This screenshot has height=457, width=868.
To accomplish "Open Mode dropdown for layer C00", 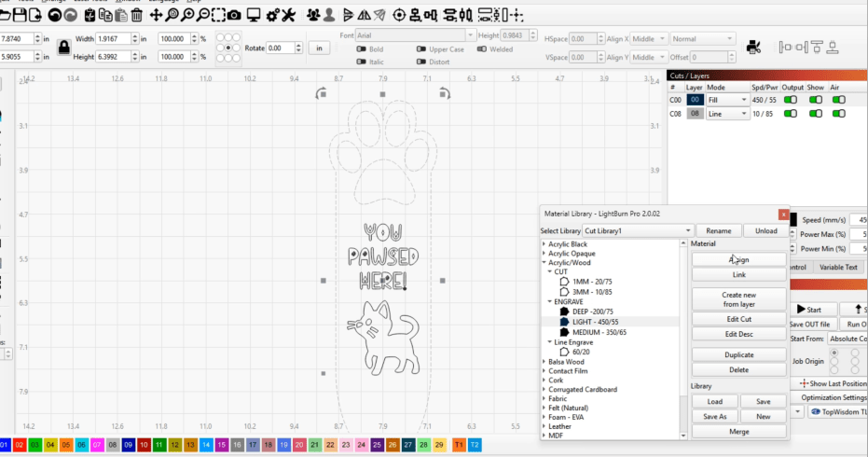I will 727,100.
